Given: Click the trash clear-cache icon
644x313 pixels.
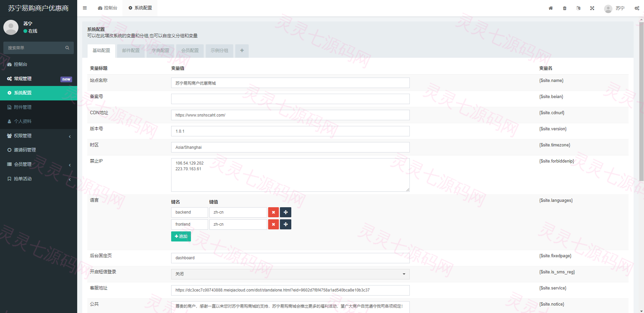Looking at the screenshot, I should (564, 8).
